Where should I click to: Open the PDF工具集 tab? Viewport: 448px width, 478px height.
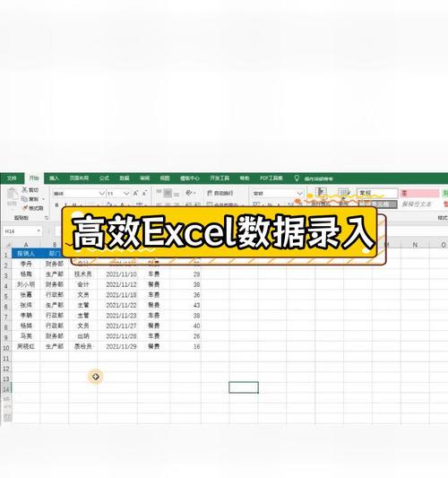coord(271,178)
